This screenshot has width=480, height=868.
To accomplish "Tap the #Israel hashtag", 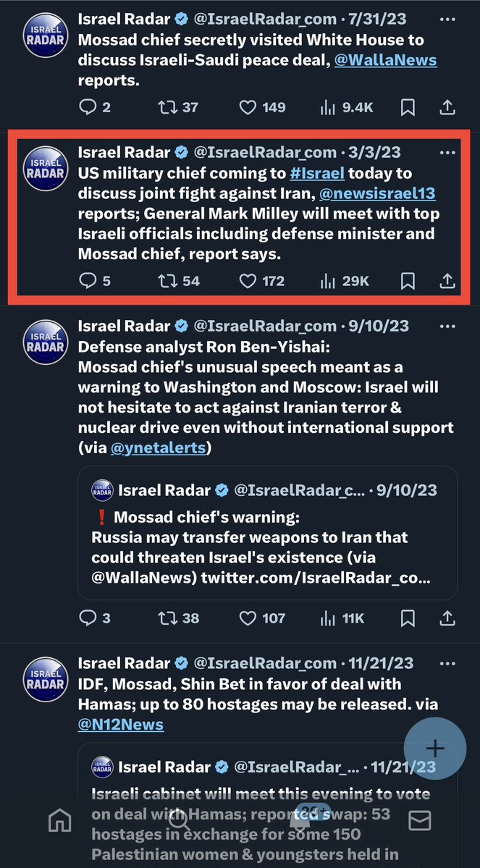I will [x=317, y=174].
